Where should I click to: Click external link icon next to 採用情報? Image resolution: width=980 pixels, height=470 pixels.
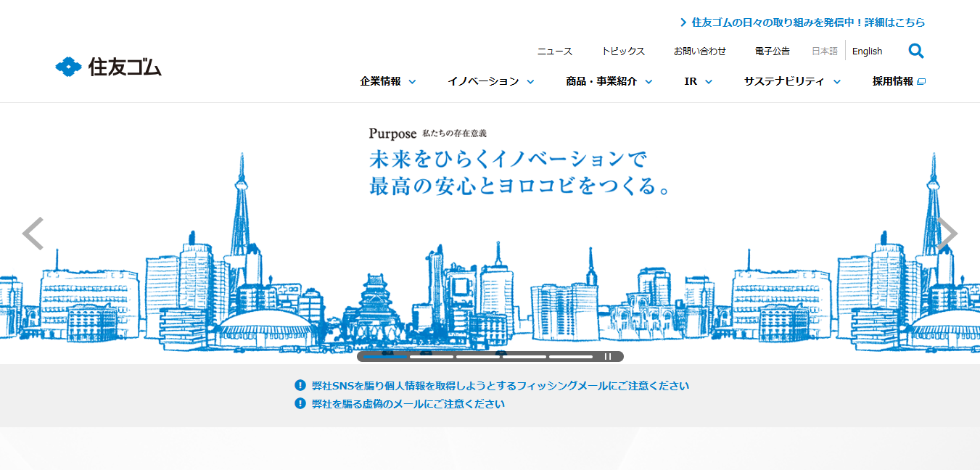(921, 82)
